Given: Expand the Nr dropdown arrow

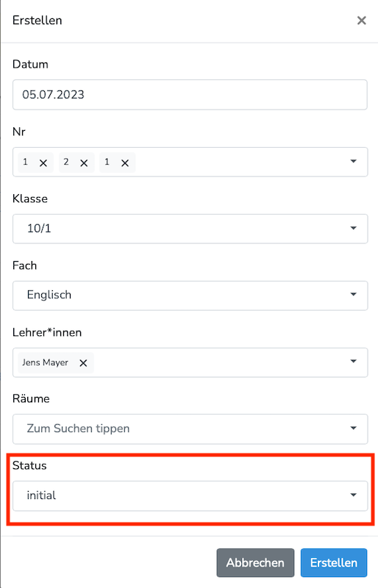Looking at the screenshot, I should pyautogui.click(x=353, y=161).
